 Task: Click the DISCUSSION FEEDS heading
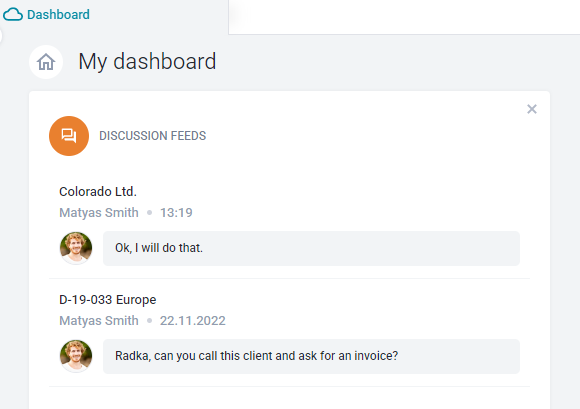coord(152,136)
